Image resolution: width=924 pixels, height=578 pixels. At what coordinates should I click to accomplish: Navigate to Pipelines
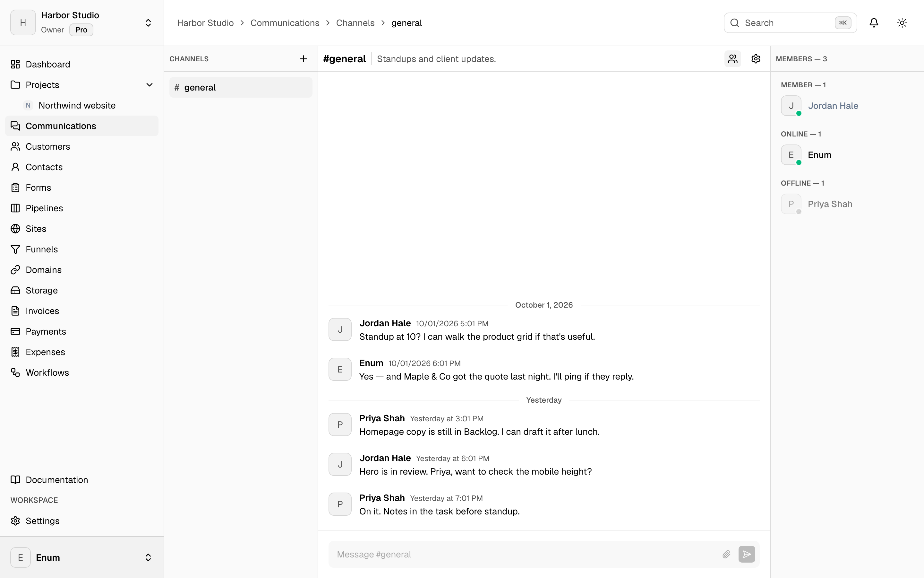[82, 208]
